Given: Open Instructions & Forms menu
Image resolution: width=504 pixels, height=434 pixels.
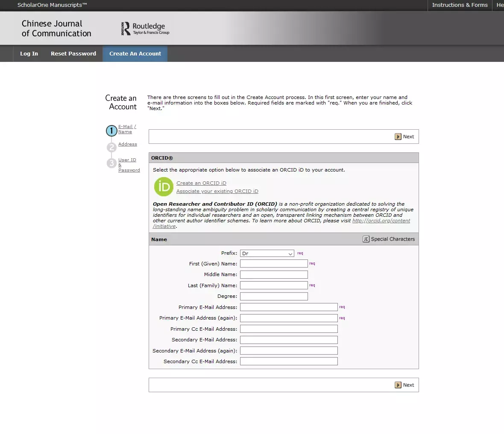Looking at the screenshot, I should click(x=460, y=5).
